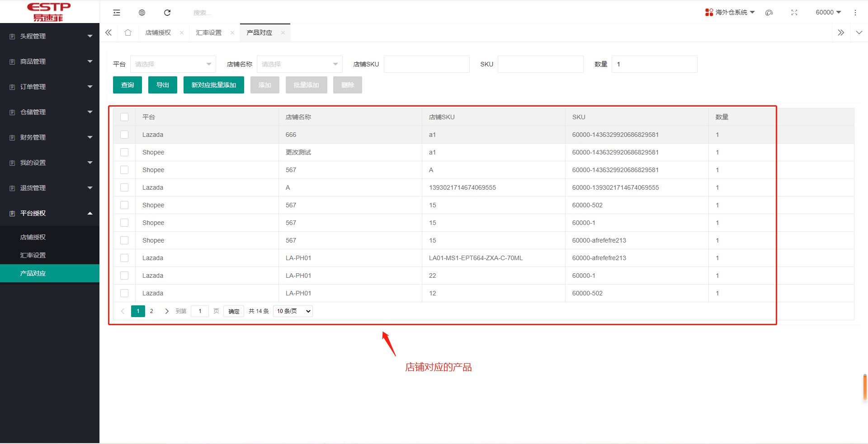The width and height of the screenshot is (868, 444).
Task: Toggle fullscreen mode icon
Action: [794, 13]
